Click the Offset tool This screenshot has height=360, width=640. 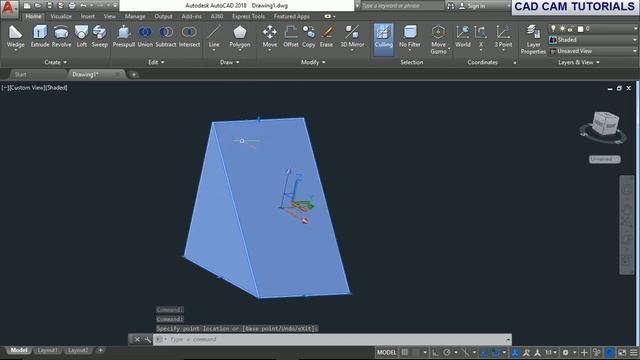click(x=291, y=37)
